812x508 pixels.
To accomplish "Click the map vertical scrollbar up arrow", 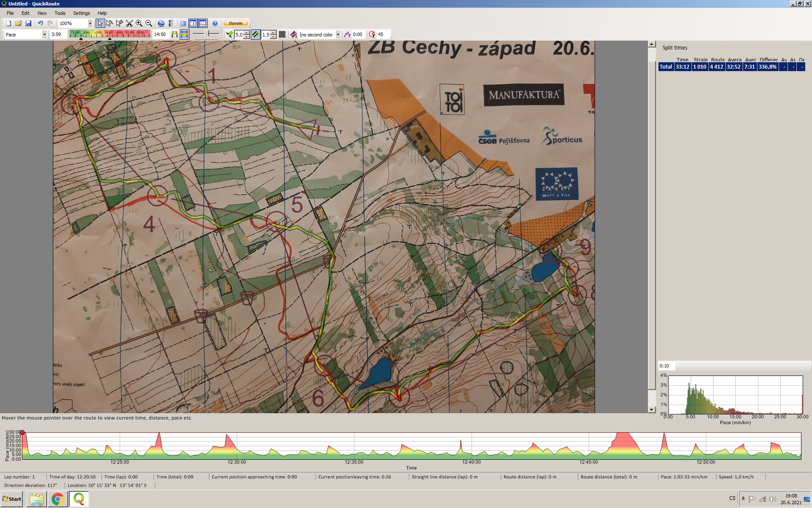I will click(652, 44).
